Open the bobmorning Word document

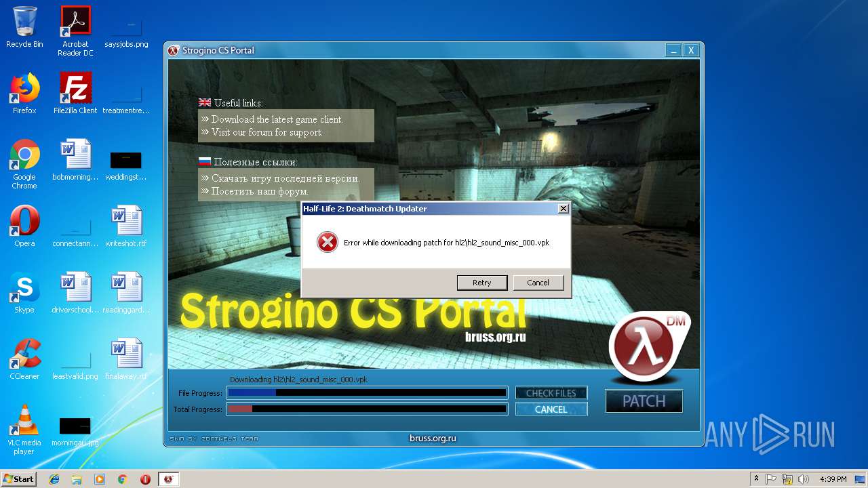[x=75, y=160]
